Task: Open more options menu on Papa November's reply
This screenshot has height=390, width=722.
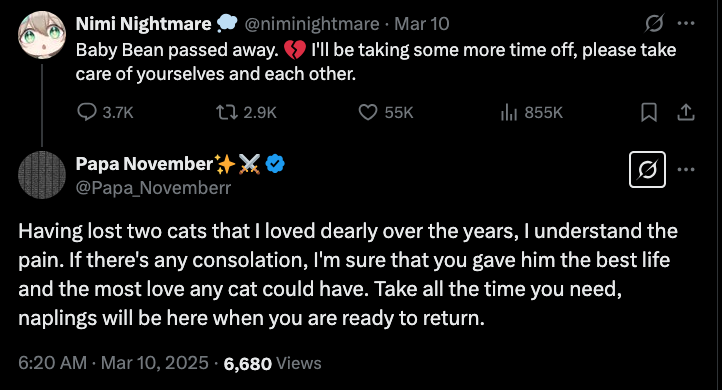Action: pyautogui.click(x=686, y=169)
